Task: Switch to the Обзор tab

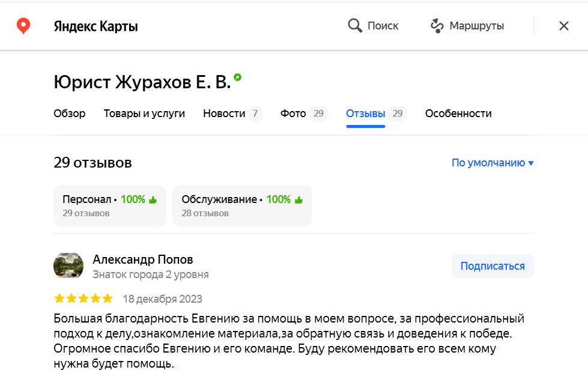Action: tap(70, 113)
